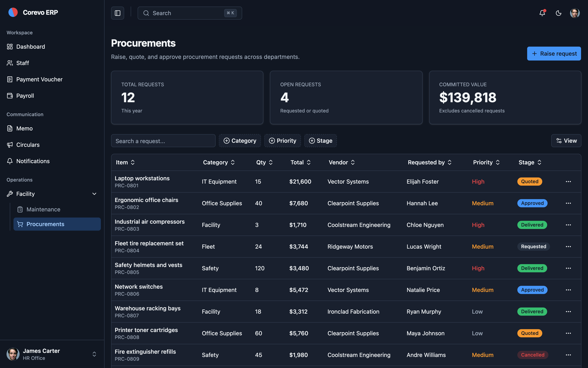Open the notifications bell in header

click(542, 13)
